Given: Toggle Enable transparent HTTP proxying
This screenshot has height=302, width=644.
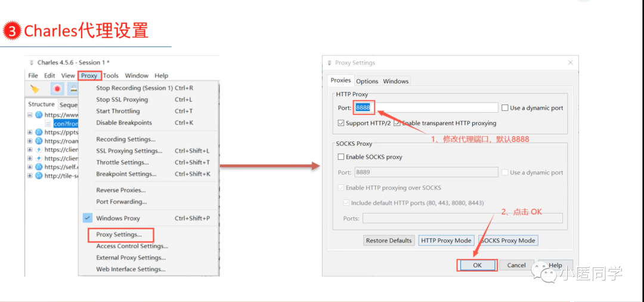Looking at the screenshot, I should (397, 123).
